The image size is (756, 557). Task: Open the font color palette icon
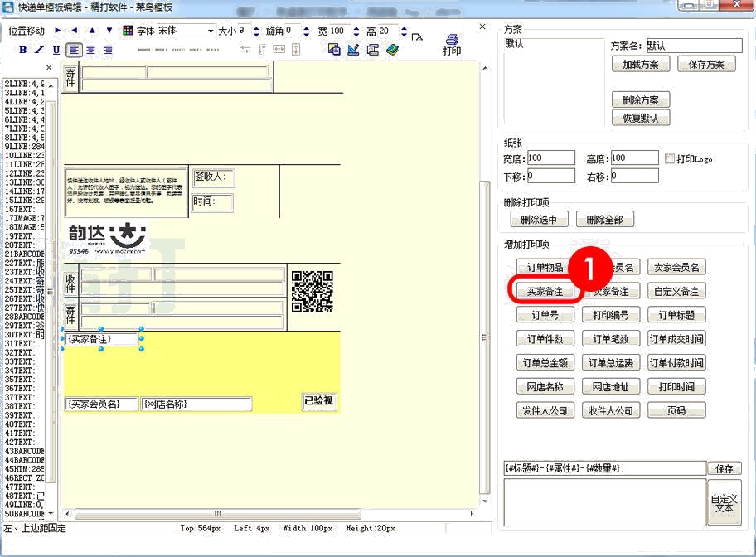128,31
